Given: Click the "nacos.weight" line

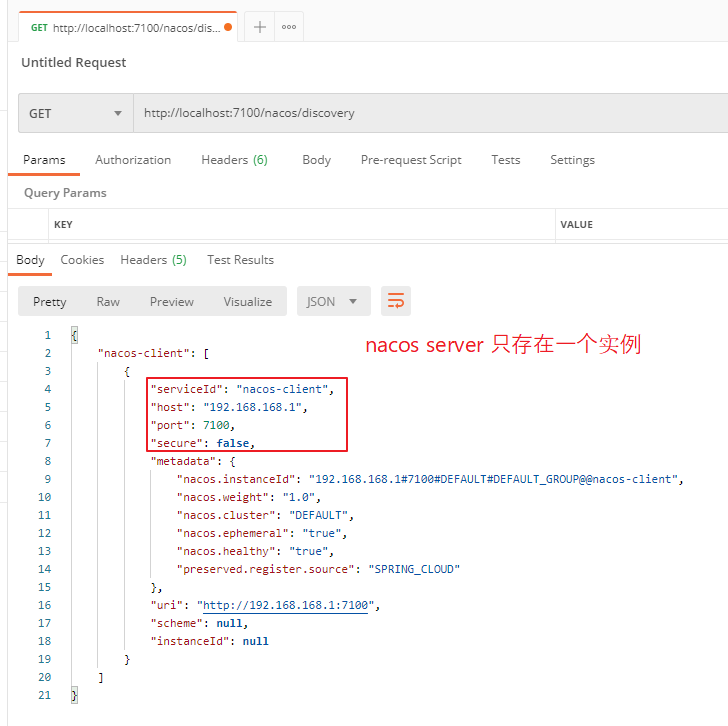Looking at the screenshot, I should coord(248,498).
